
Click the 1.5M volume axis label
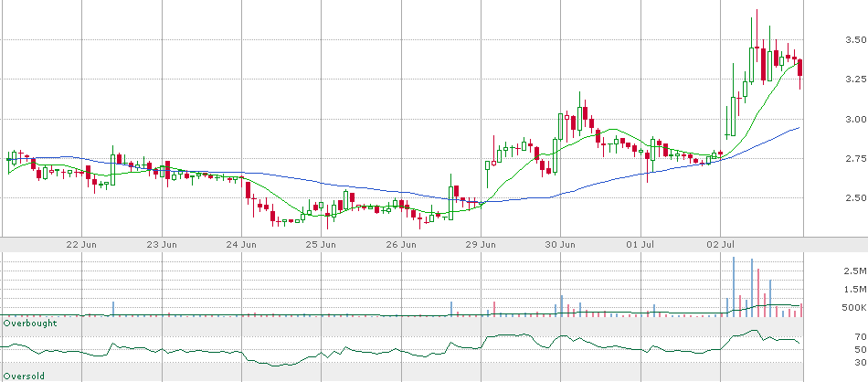(x=854, y=289)
